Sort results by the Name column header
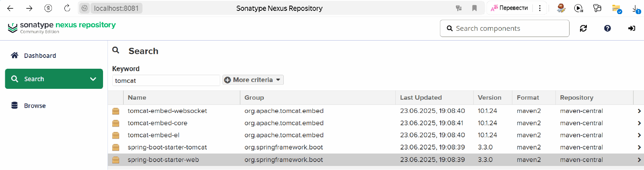The width and height of the screenshot is (644, 170). (137, 98)
